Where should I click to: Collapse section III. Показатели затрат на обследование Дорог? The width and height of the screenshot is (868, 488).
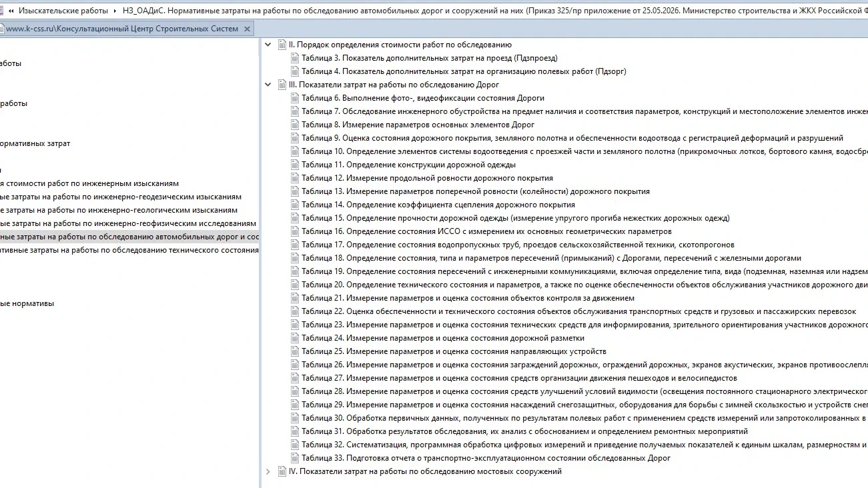click(268, 85)
